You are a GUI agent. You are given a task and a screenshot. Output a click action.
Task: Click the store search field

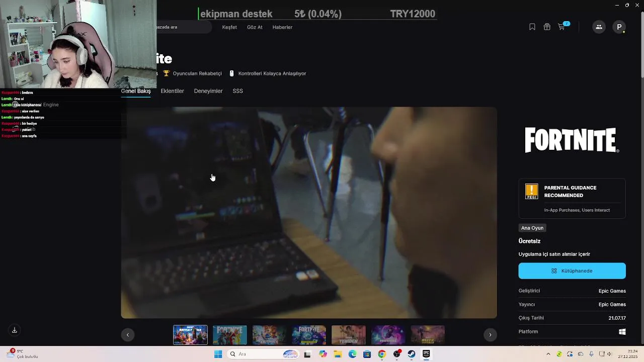click(x=184, y=27)
